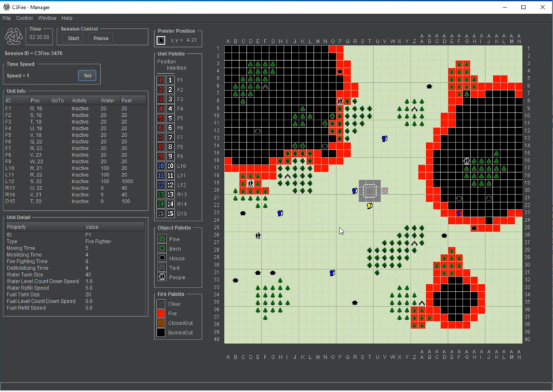This screenshot has width=553, height=392.
Task: Open the Window menu
Action: click(x=47, y=18)
